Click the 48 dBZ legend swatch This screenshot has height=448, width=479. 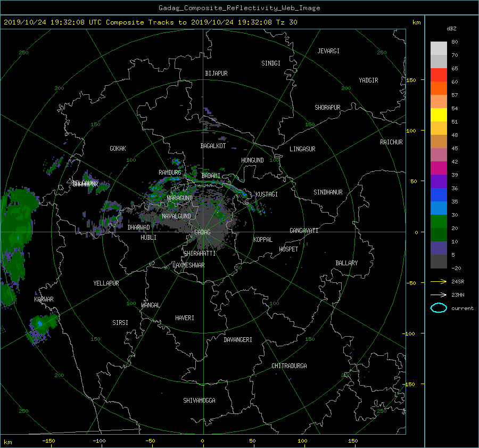[439, 141]
